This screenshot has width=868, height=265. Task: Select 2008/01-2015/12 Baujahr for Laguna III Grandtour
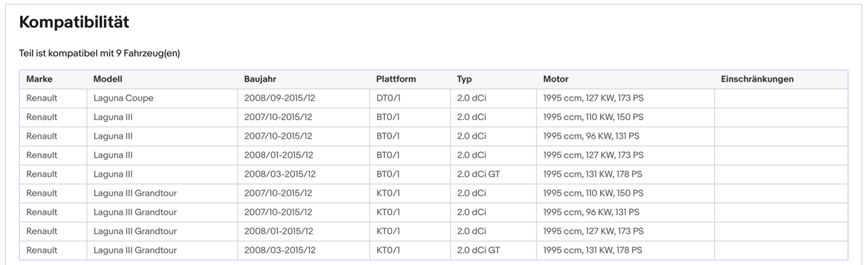(279, 231)
